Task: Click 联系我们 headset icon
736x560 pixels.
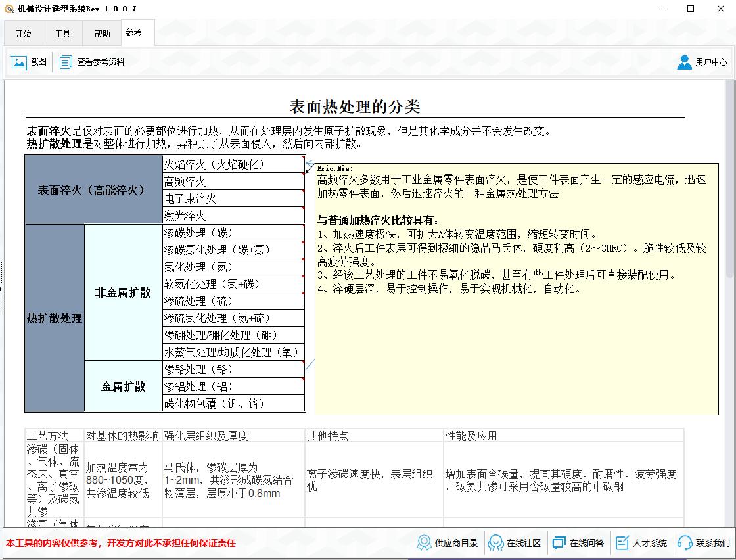Action: [685, 543]
